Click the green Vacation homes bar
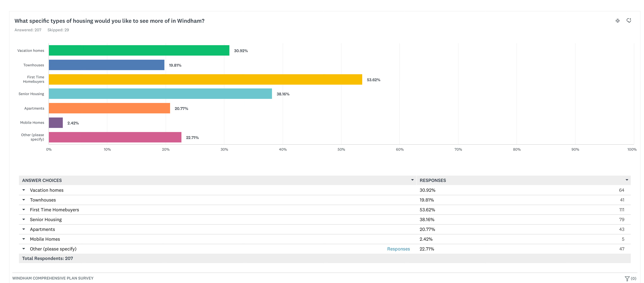Viewport: 644px width, 283px height. tap(139, 50)
